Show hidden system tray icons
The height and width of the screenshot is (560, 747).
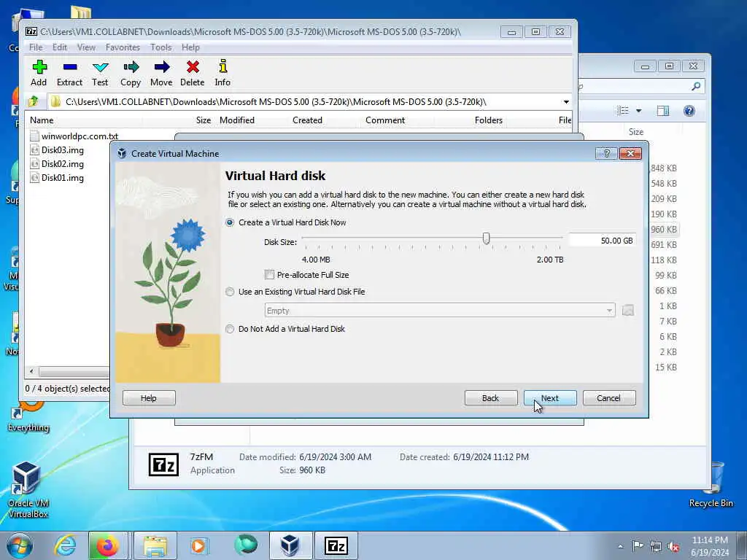pyautogui.click(x=620, y=546)
